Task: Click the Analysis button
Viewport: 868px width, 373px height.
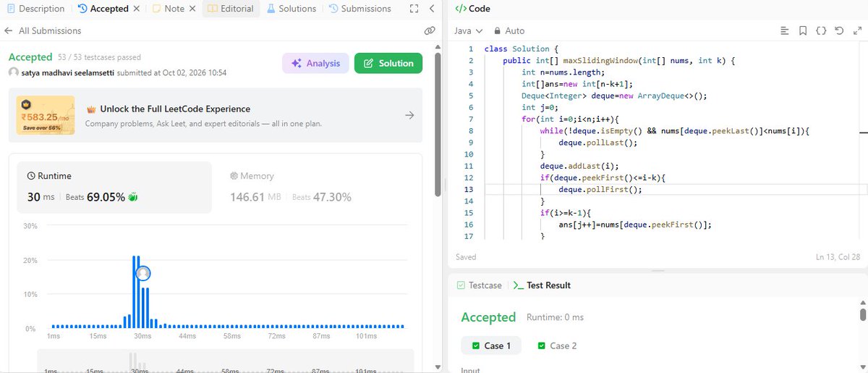Action: coord(315,63)
